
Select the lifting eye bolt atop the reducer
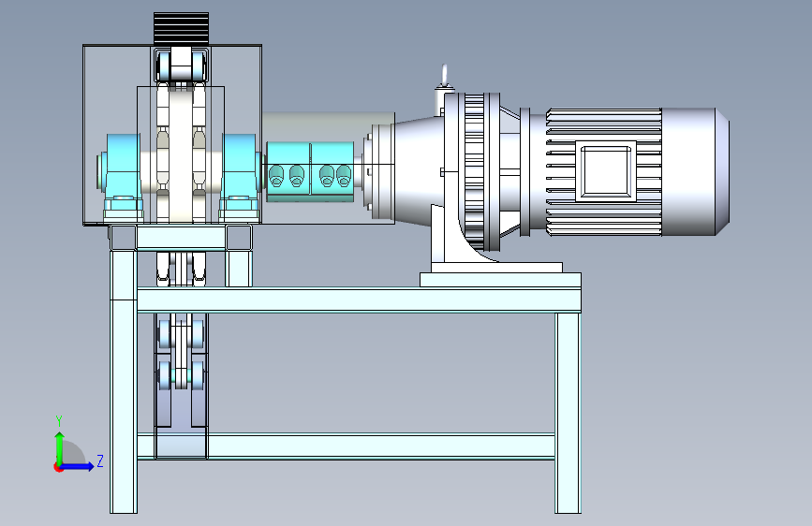tap(444, 77)
